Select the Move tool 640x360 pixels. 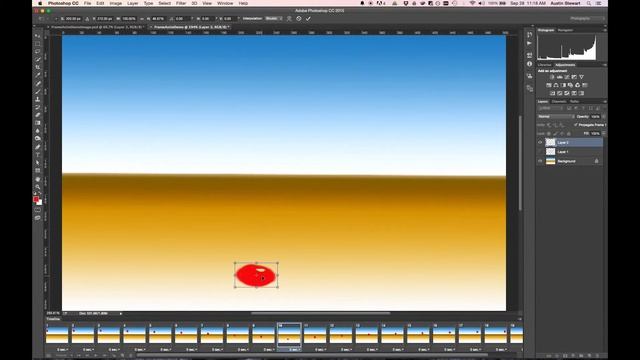click(x=38, y=36)
